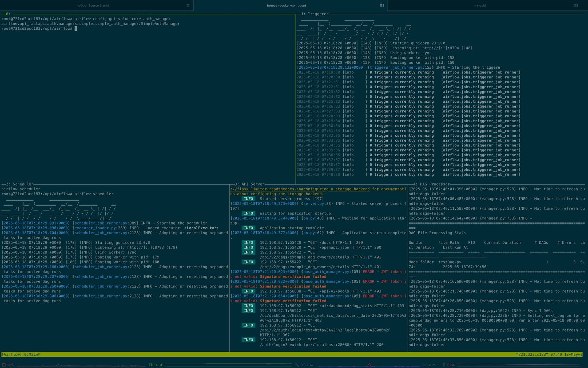Switch to the breeze (docker-compose) tab

pos(286,6)
